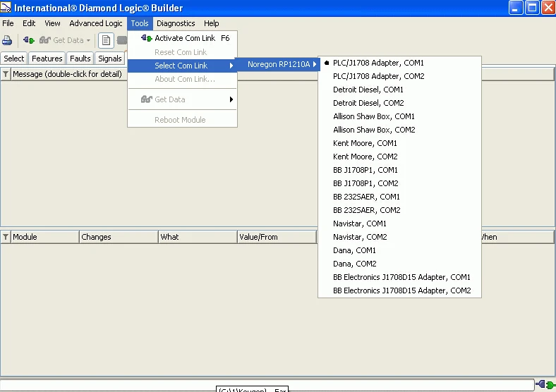The width and height of the screenshot is (556, 392).
Task: Click the print icon in toolbar
Action: tap(7, 40)
